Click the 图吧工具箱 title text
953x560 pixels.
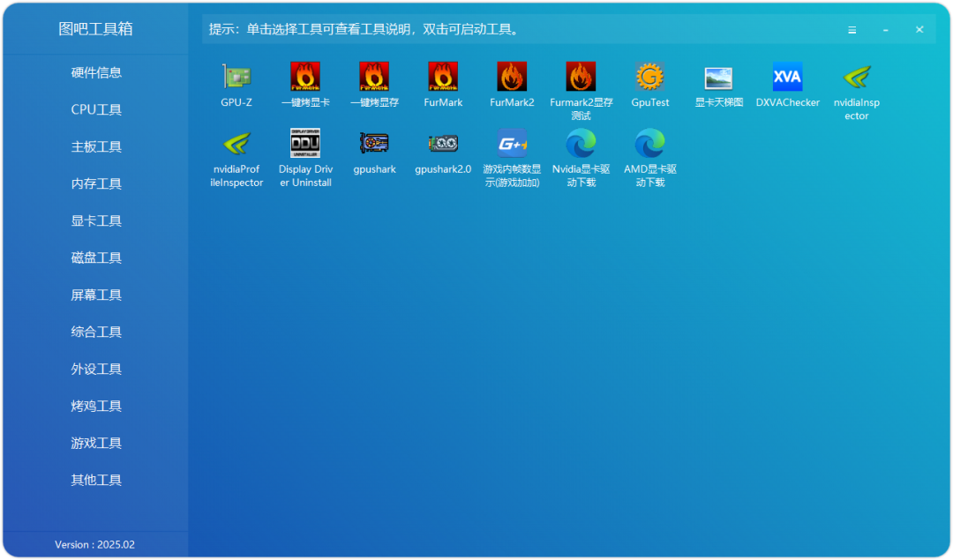[x=95, y=29]
